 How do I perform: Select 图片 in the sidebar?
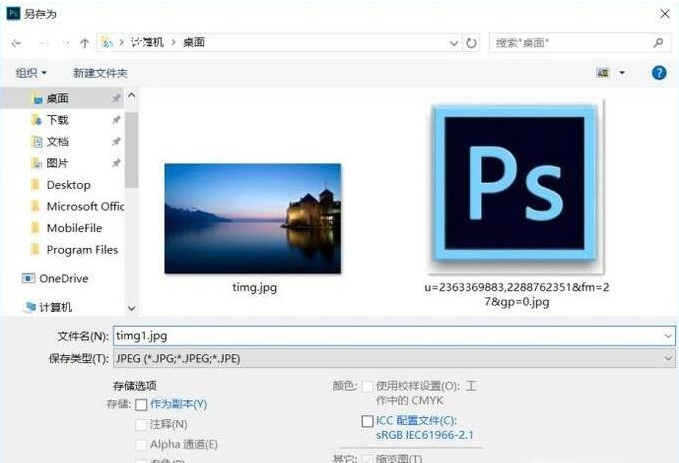pyautogui.click(x=58, y=163)
